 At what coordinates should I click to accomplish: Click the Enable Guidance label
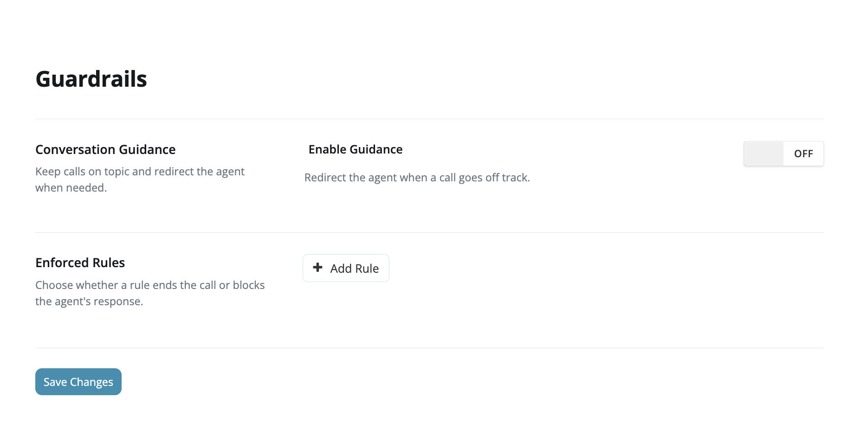pyautogui.click(x=356, y=149)
